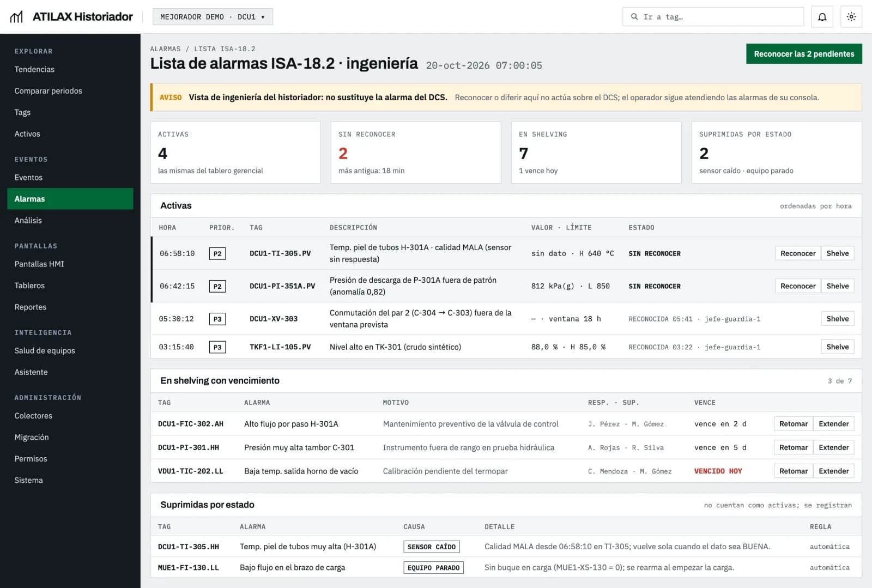Open Sistema in the sidebar

(x=70, y=480)
